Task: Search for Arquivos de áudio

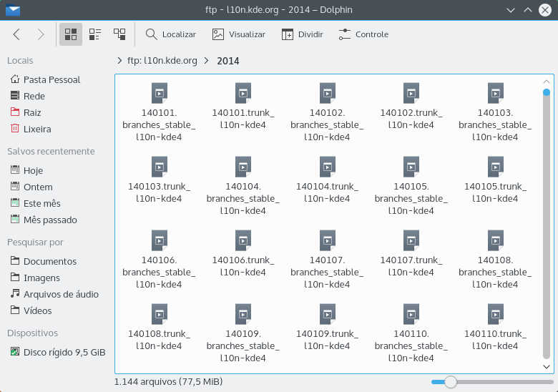Action: point(61,294)
